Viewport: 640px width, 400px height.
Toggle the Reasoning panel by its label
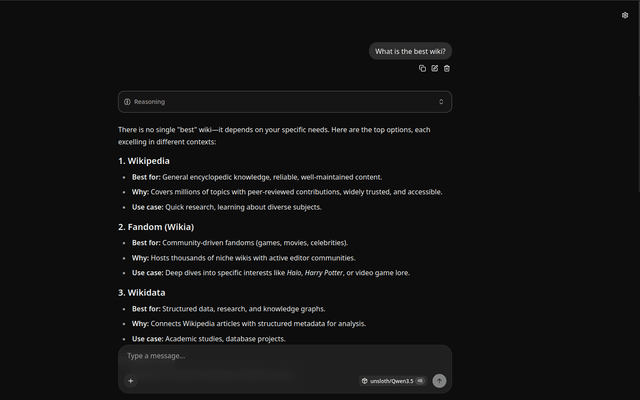click(x=149, y=102)
